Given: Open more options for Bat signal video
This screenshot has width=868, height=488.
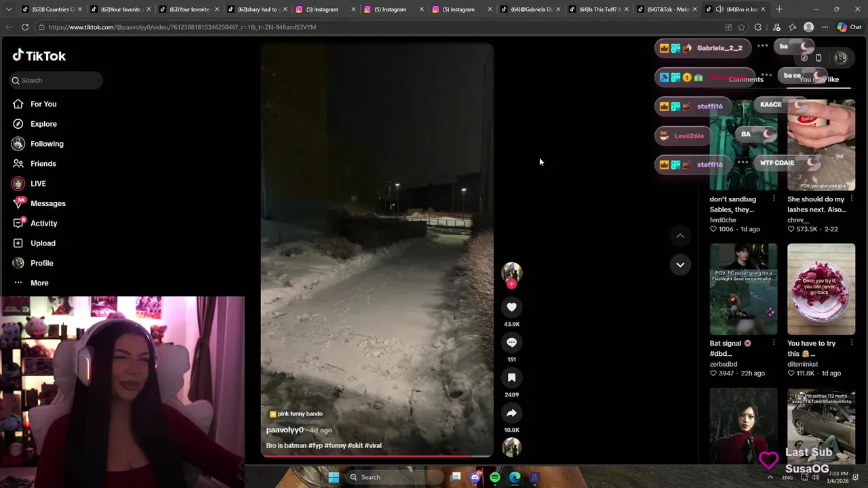Looking at the screenshot, I should point(774,343).
